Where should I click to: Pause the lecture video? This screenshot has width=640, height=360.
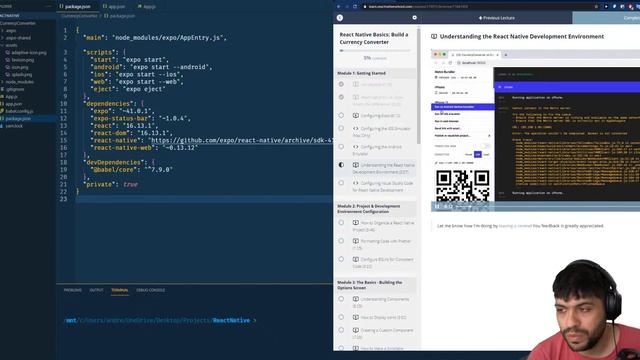pyautogui.click(x=437, y=207)
